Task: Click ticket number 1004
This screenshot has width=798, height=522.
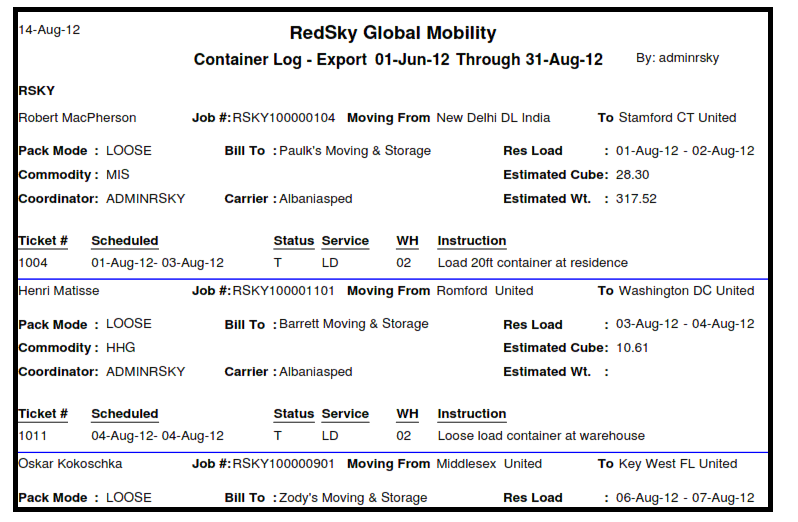Action: [33, 263]
